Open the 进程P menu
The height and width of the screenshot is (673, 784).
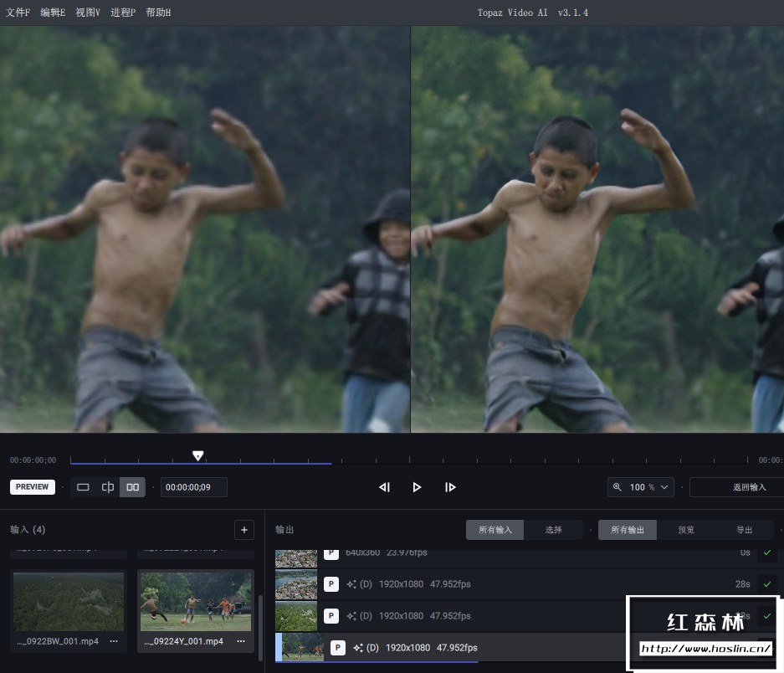click(123, 13)
